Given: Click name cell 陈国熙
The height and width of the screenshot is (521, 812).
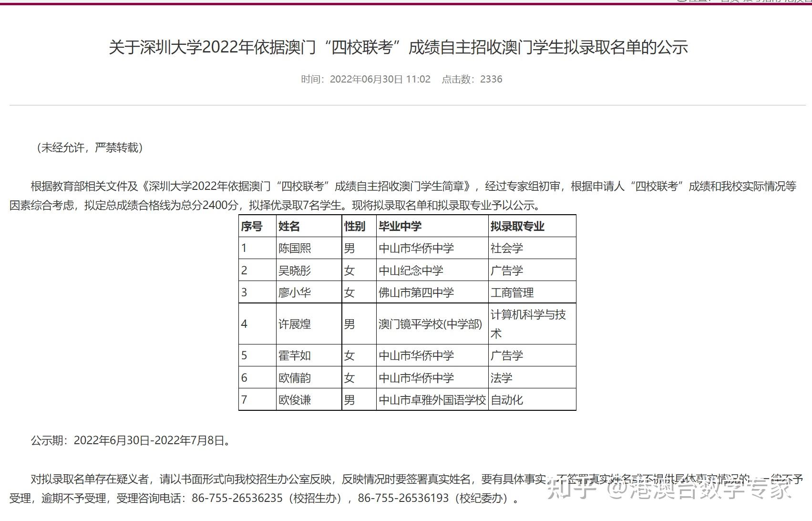Looking at the screenshot, I should pos(309,248).
